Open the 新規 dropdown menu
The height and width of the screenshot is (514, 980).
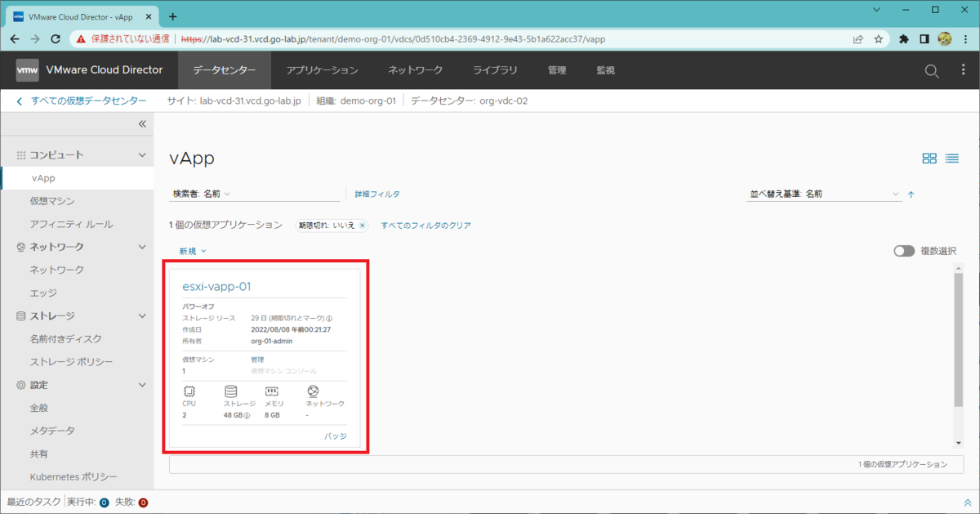193,251
